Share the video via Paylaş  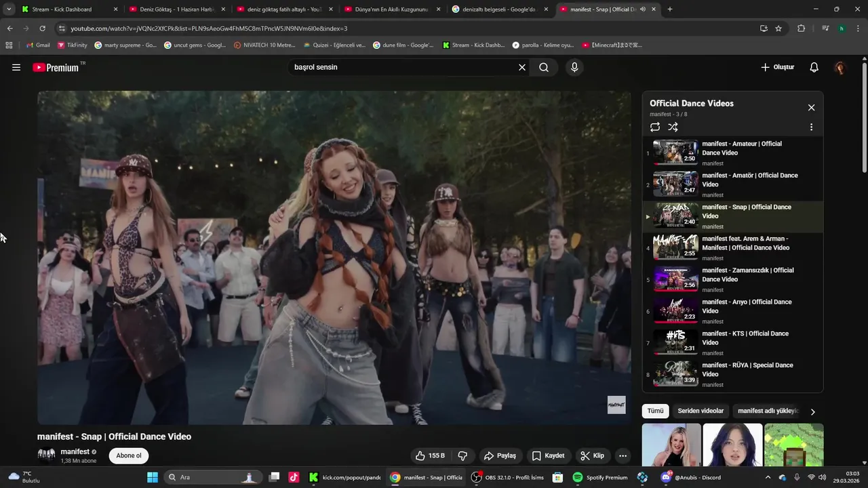500,455
